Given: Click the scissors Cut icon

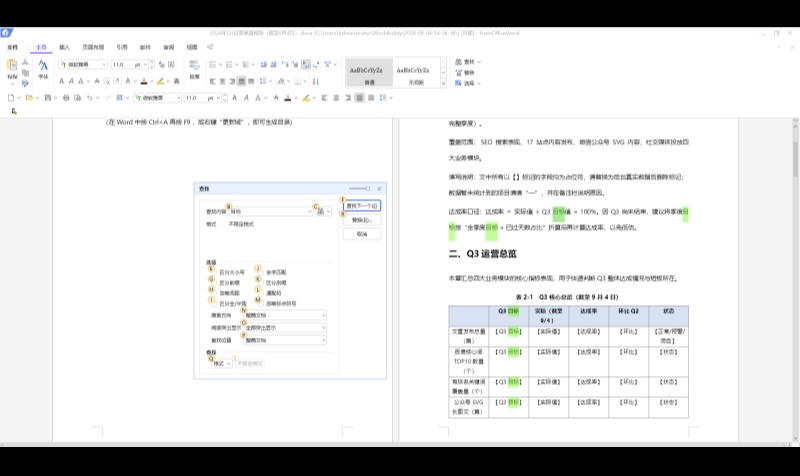Looking at the screenshot, I should click(25, 62).
